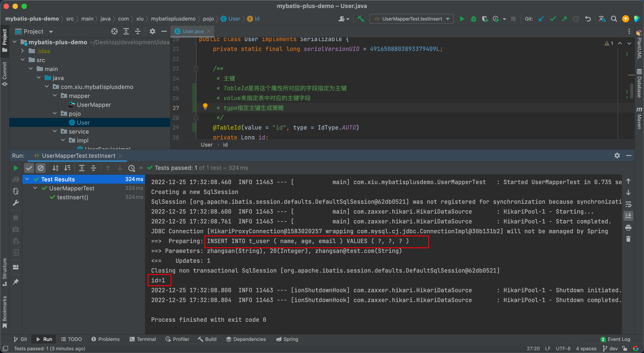Sort tests alphabetically in the Run toolbar

click(55, 168)
